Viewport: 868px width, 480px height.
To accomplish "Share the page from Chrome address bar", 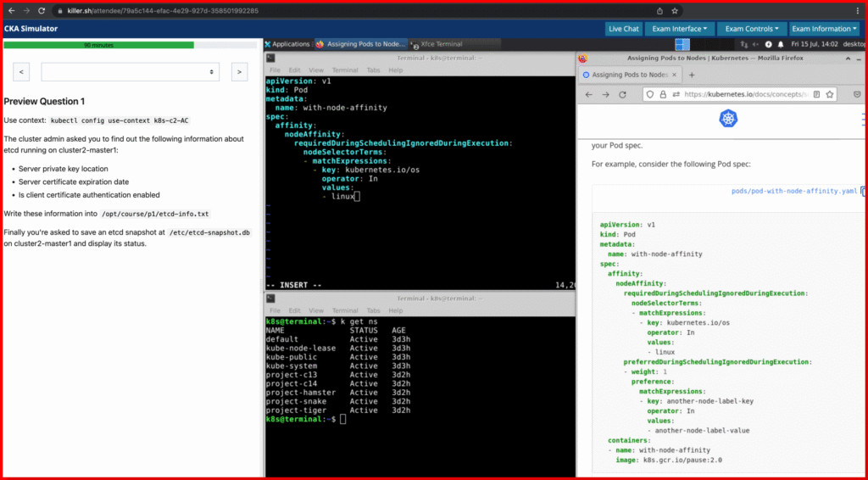I will click(659, 10).
